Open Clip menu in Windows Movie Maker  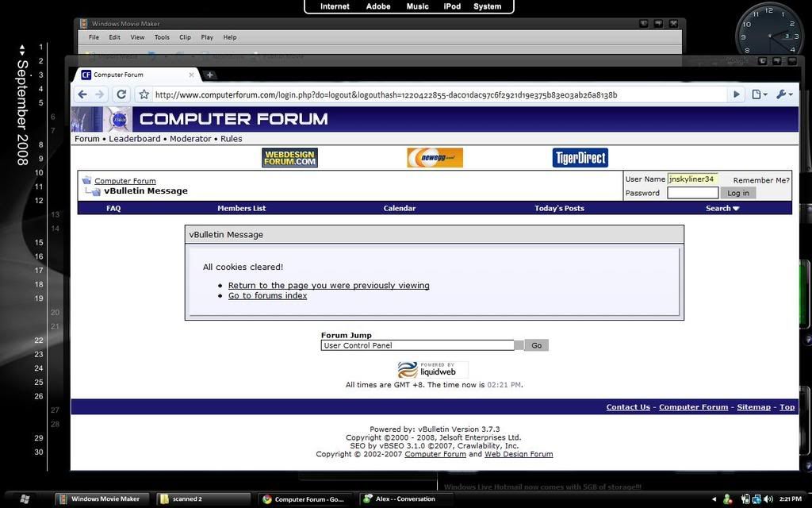(185, 37)
